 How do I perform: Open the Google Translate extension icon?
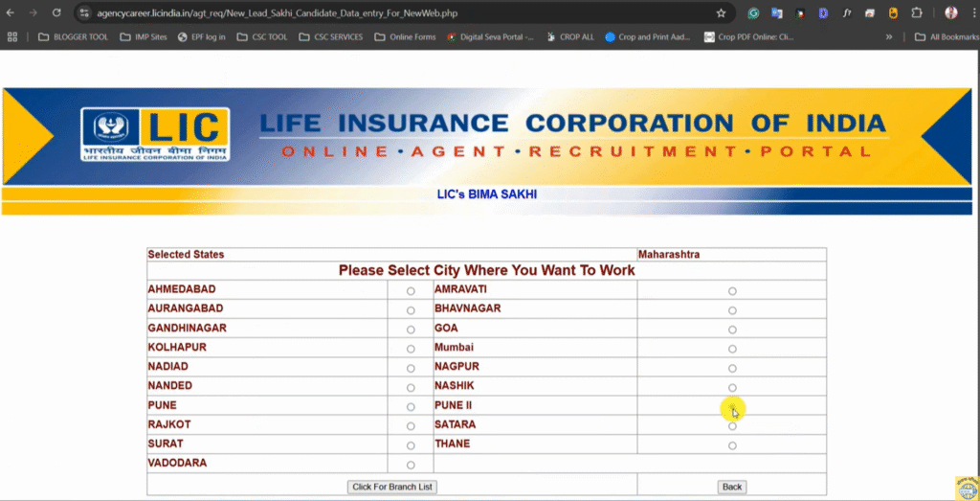pos(776,13)
